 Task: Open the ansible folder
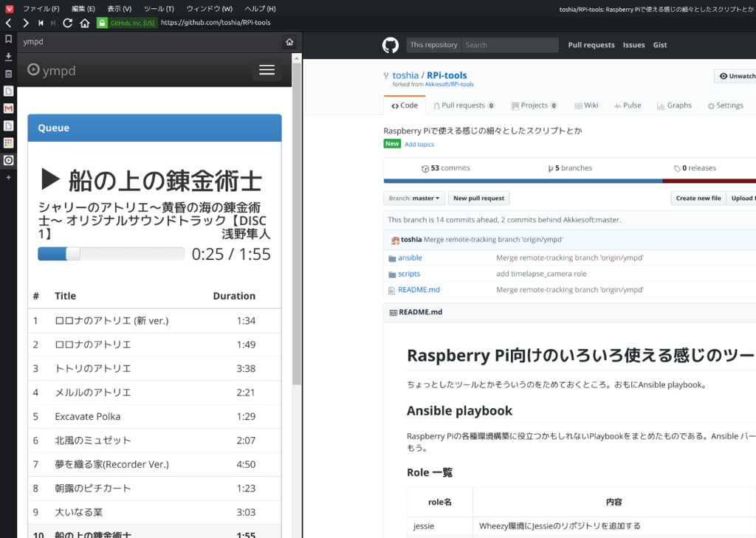[410, 258]
